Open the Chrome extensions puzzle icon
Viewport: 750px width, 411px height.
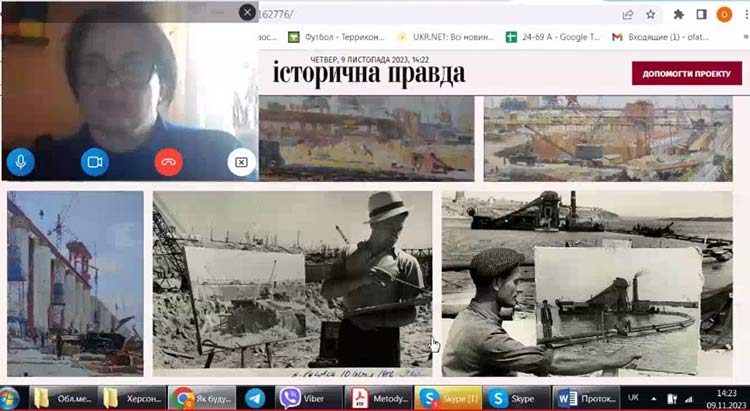[679, 14]
